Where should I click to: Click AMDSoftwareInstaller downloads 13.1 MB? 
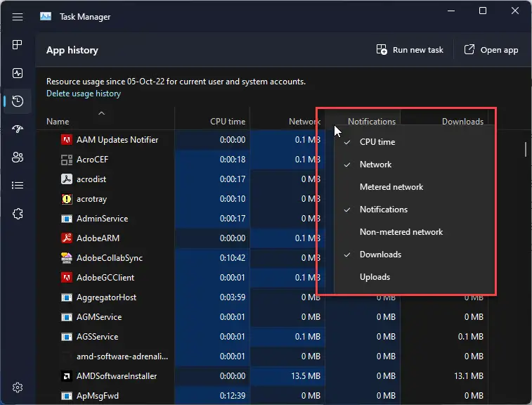click(469, 376)
